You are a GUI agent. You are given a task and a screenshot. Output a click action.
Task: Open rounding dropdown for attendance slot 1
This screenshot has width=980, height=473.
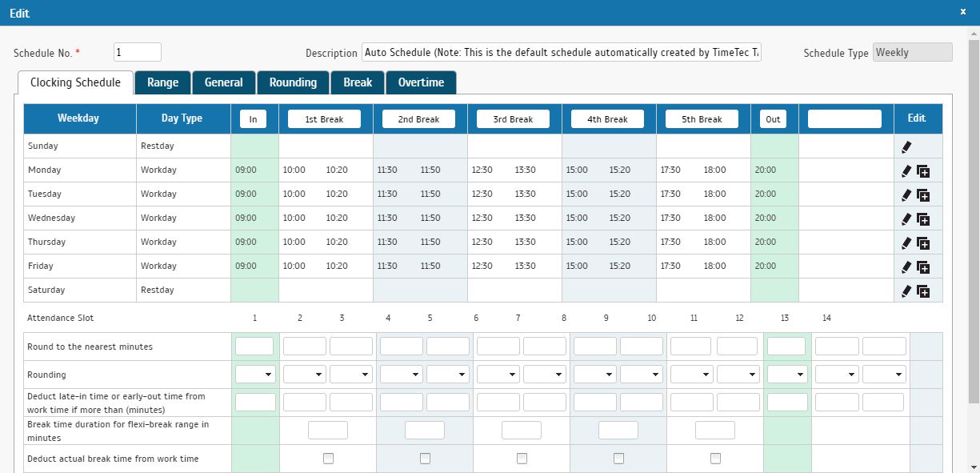pos(254,374)
